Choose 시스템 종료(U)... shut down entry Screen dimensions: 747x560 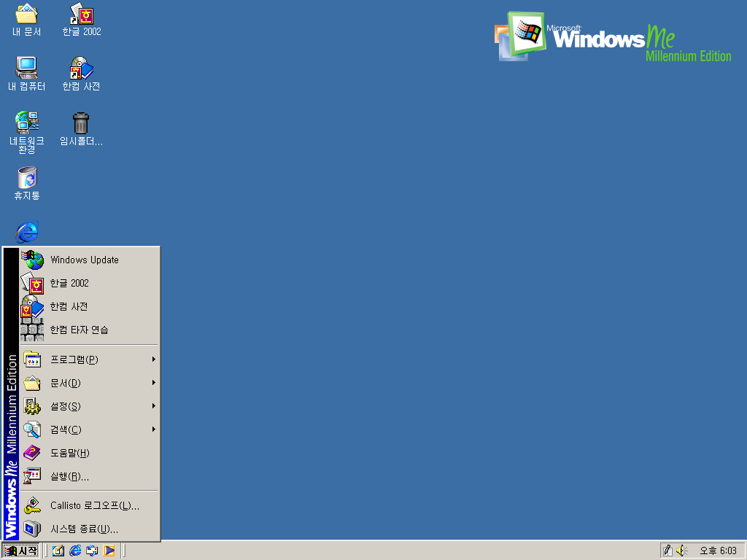[x=89, y=529]
